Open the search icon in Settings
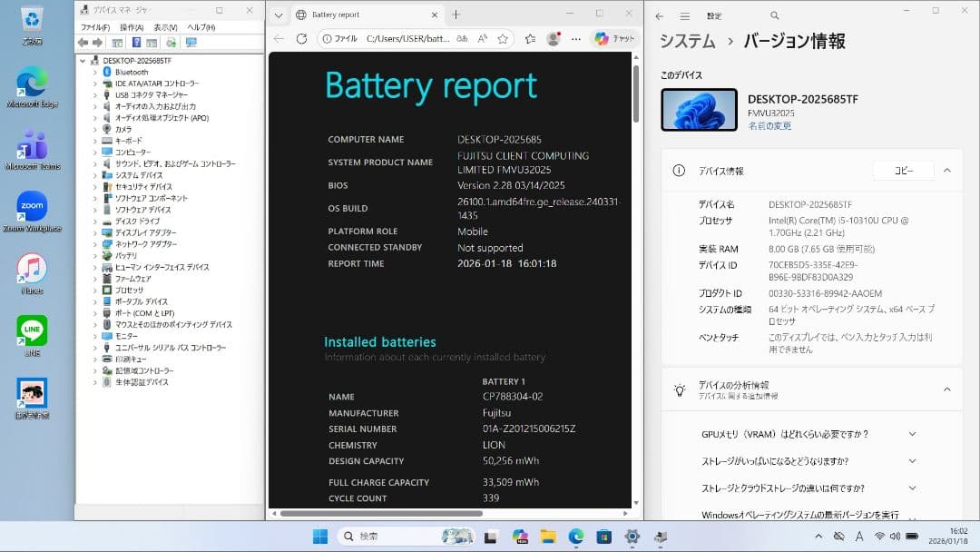The width and height of the screenshot is (980, 552). [774, 15]
